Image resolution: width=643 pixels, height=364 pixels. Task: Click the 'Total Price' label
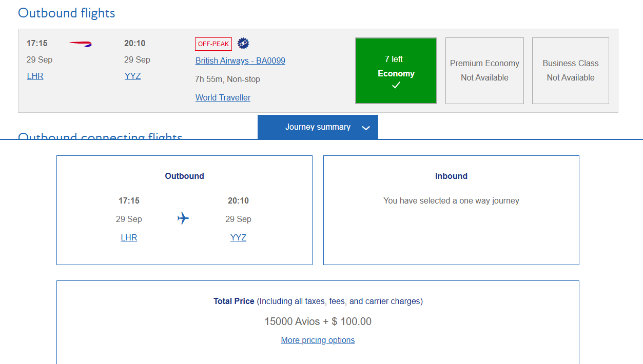click(233, 301)
